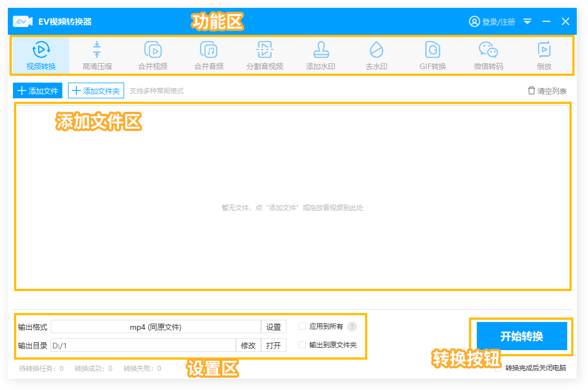Choose the 合并音频 merge audio icon

pos(209,51)
